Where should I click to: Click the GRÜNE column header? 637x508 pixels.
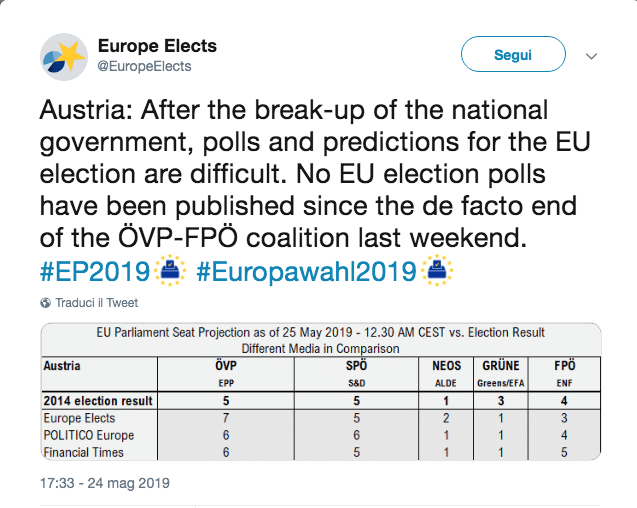coord(500,367)
